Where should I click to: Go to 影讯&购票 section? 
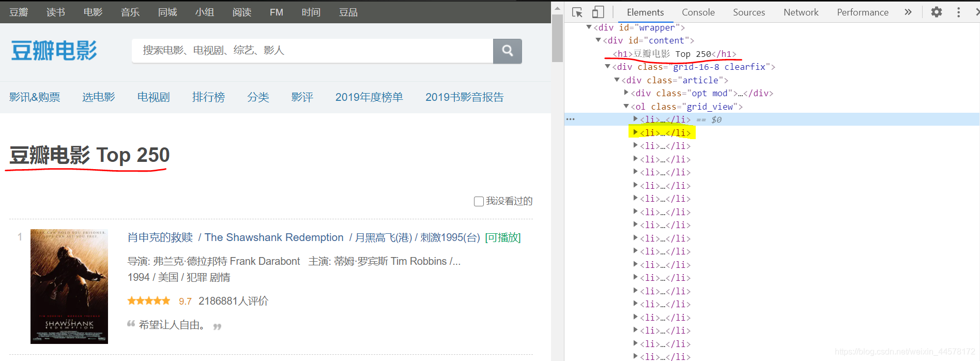35,97
